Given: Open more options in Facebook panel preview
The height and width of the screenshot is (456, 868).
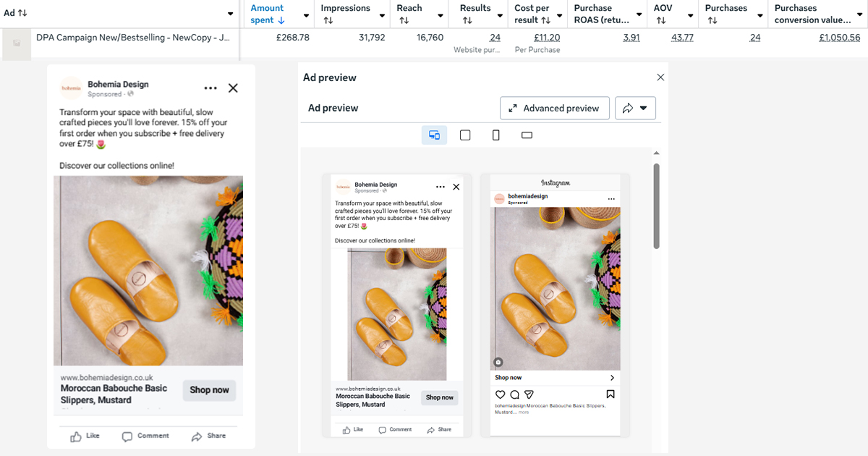Looking at the screenshot, I should pyautogui.click(x=440, y=186).
